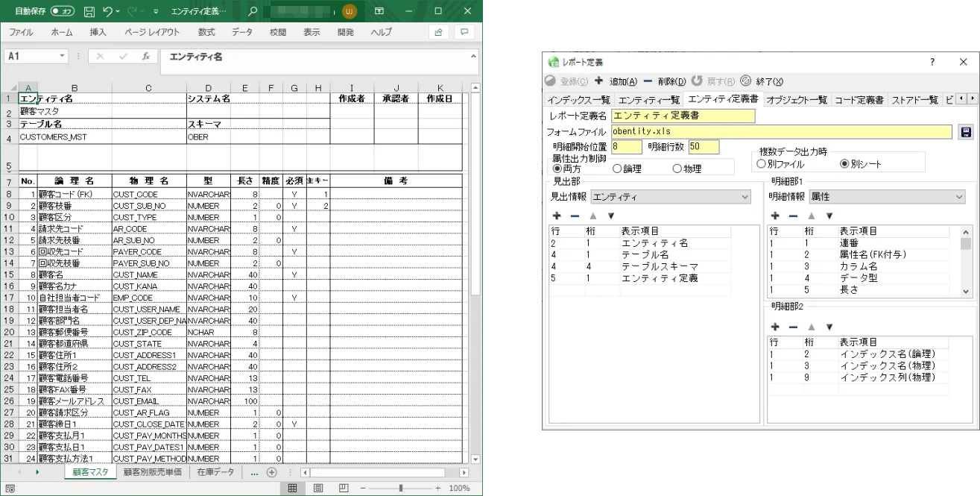Switch to 顧客別販売単価 sheet tab

point(152,472)
